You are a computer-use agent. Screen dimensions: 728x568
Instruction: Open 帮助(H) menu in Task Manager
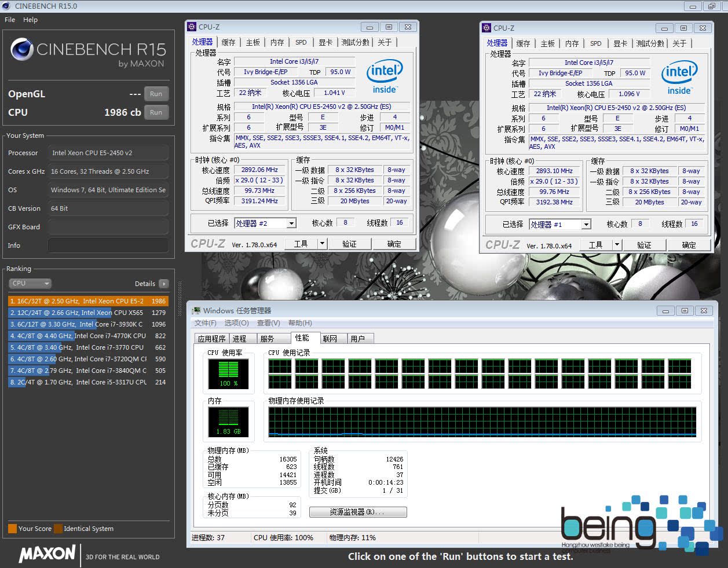[300, 323]
